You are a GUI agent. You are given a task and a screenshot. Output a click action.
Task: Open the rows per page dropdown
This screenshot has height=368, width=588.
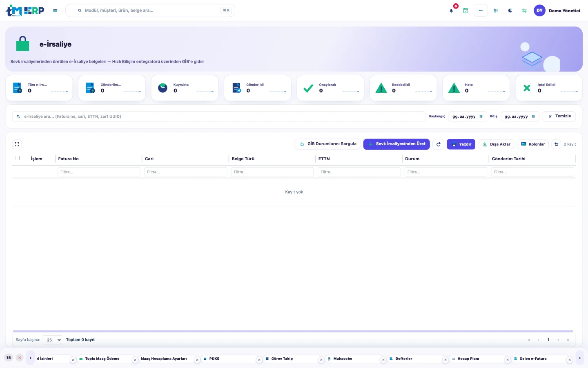click(x=53, y=340)
